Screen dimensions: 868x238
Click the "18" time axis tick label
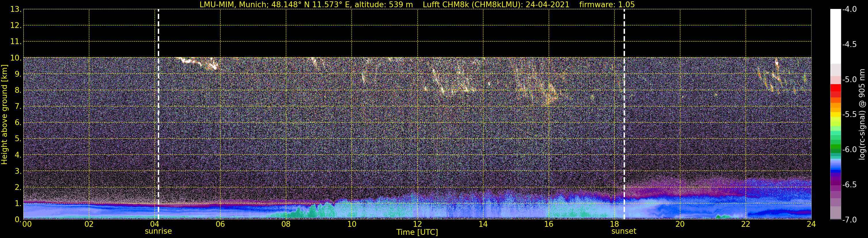pos(615,224)
